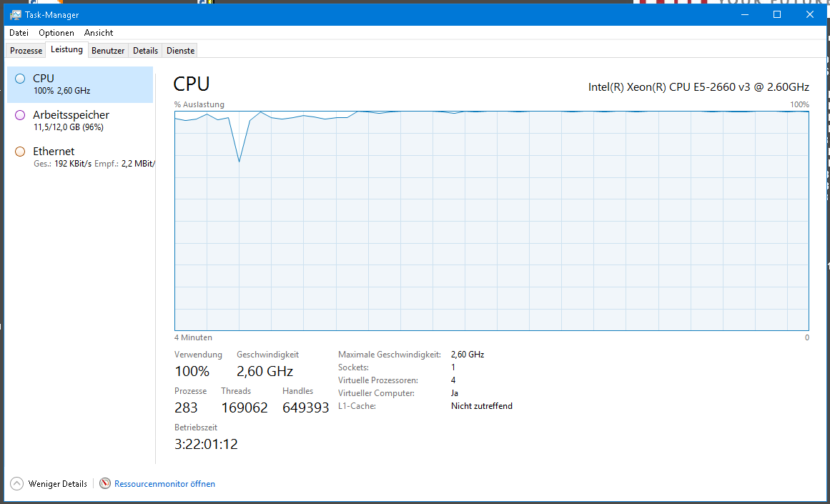Click the orange Ethernet circle icon
830x504 pixels.
[x=20, y=152]
